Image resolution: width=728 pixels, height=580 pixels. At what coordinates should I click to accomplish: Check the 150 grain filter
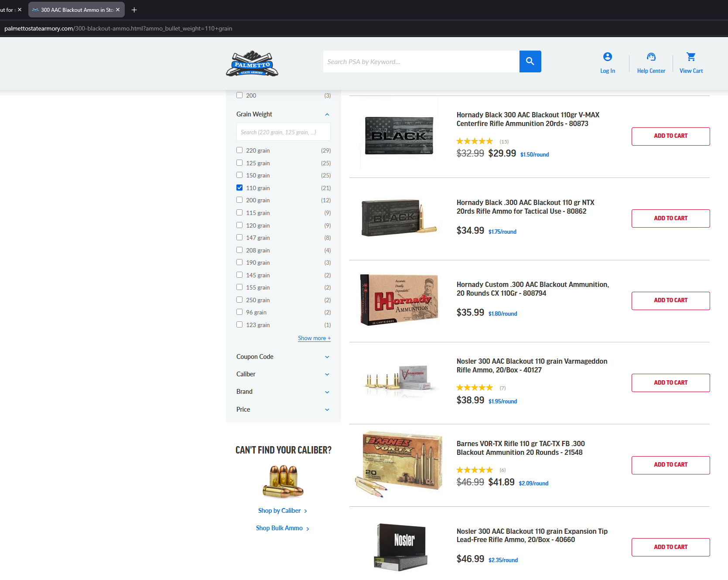click(x=239, y=175)
